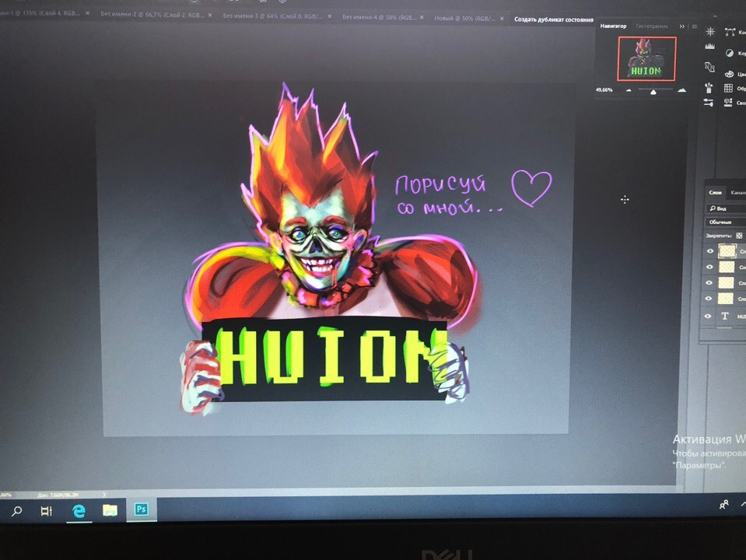This screenshot has height=560, width=746.
Task: Click the zoom in large mountains icon
Action: click(681, 89)
